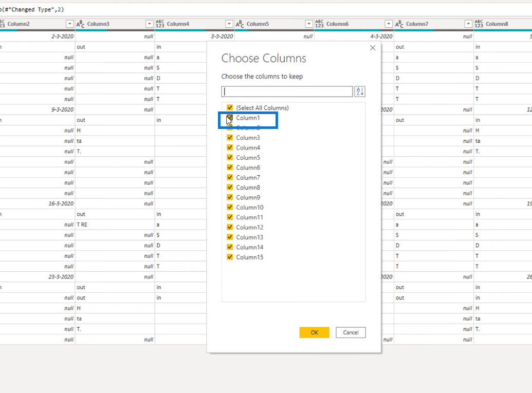This screenshot has width=532, height=393.
Task: Uncheck the Column8 checkbox
Action: click(x=230, y=187)
